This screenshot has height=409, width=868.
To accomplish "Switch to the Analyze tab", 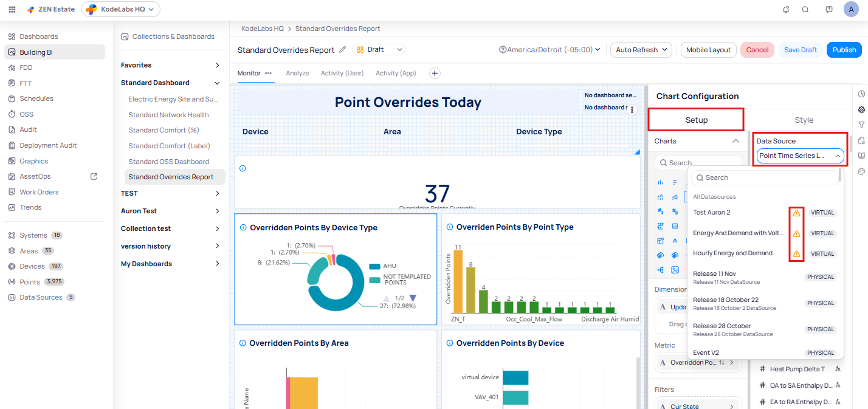I will [x=297, y=73].
